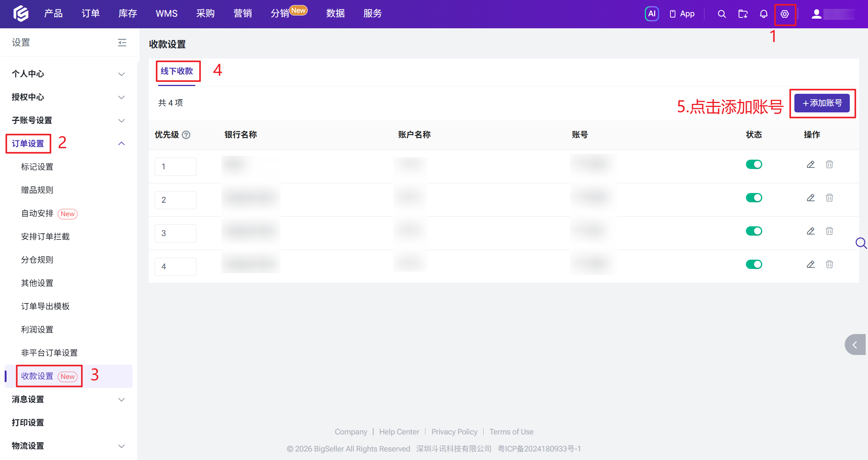Edit the account in priority row 2

pyautogui.click(x=811, y=198)
